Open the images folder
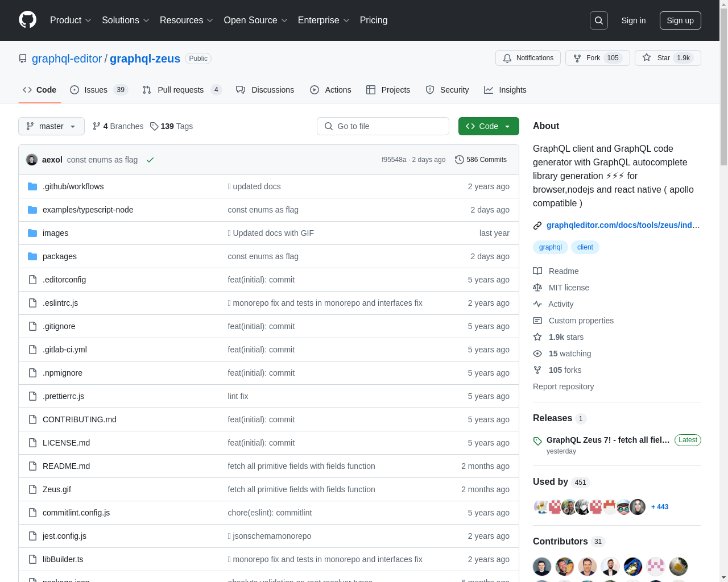 coord(55,233)
